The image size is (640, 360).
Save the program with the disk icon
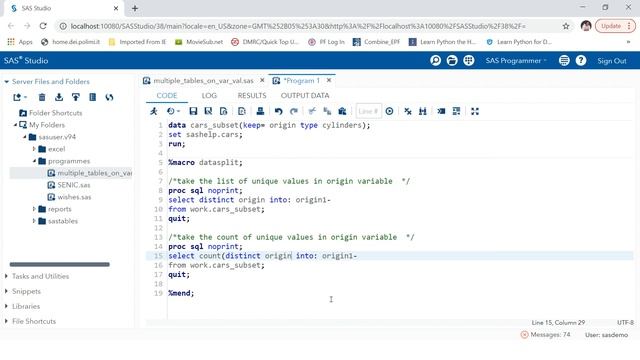[193, 111]
